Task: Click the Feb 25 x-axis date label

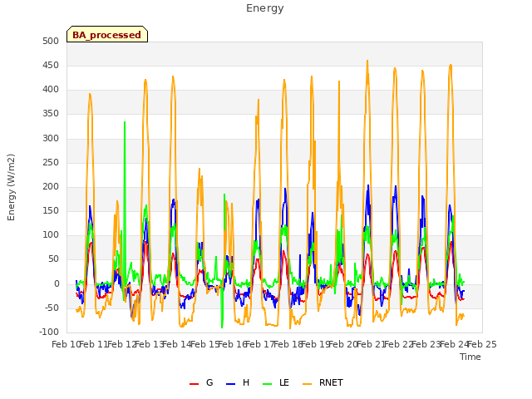Action: coord(482,345)
